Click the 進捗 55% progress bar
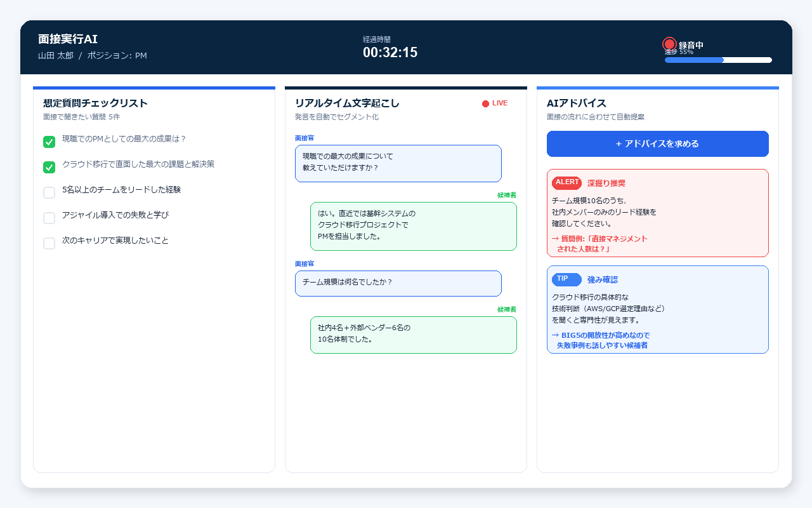Viewport: 812px width, 508px height. pyautogui.click(x=718, y=60)
